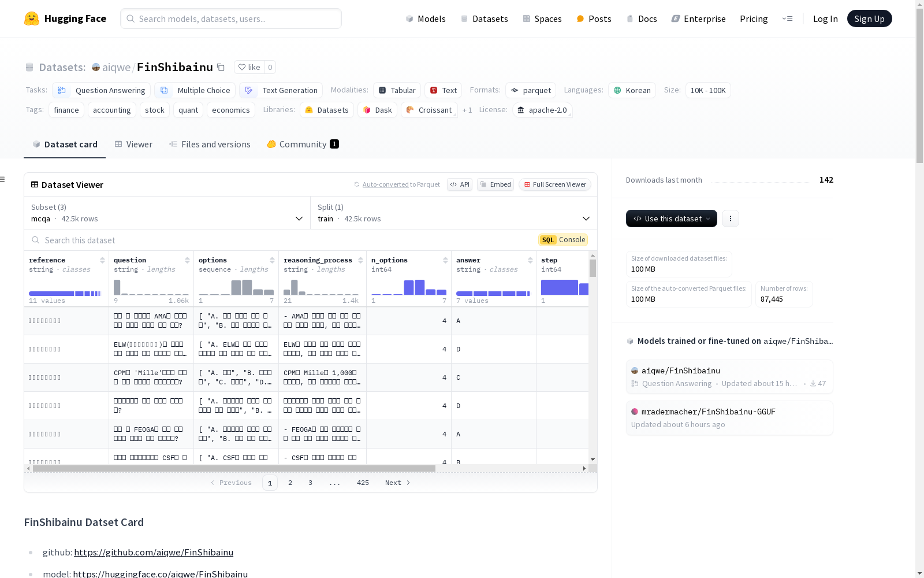Open the Use this dataset dropdown

point(672,218)
